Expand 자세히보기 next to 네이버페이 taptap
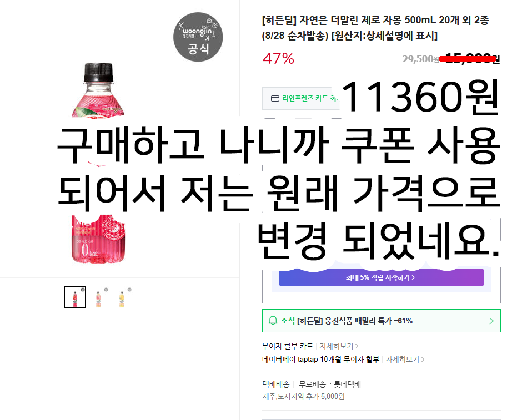The image size is (527, 420). coord(405,359)
